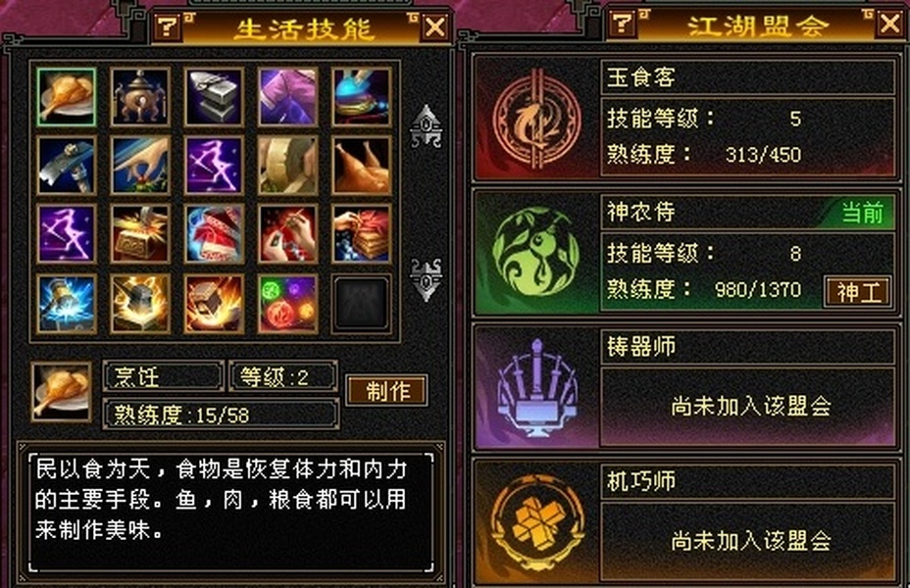Viewport: 910px width, 588px height.
Task: Select the roast chicken skill icon
Action: (362, 166)
